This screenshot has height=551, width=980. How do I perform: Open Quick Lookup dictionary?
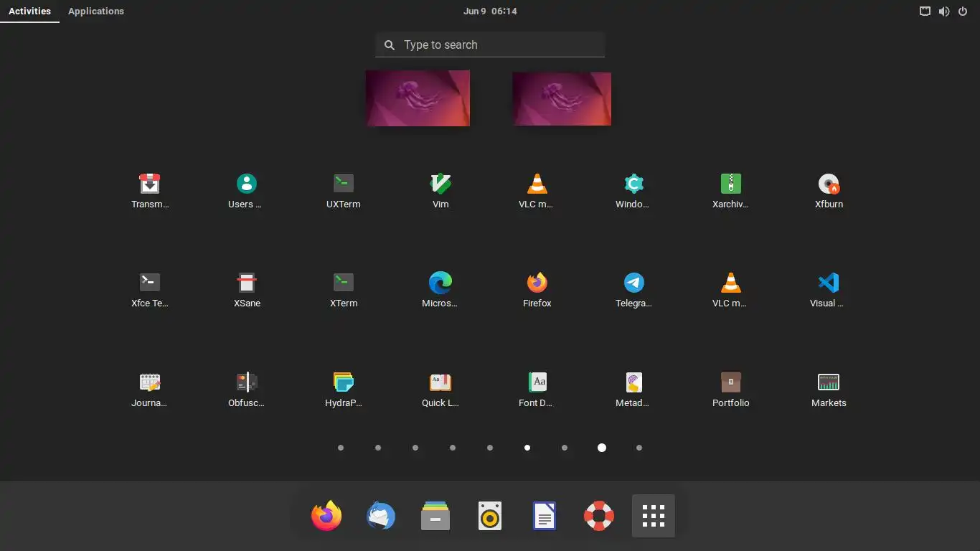440,389
